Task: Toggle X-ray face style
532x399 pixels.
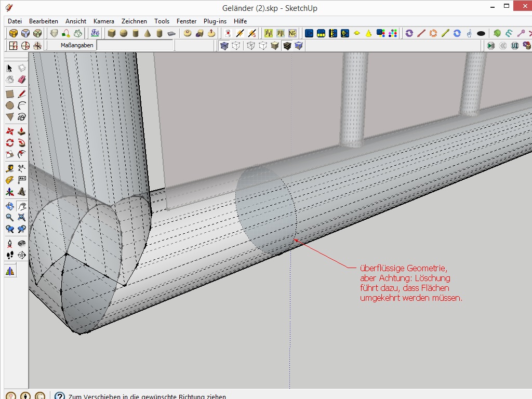Action: tap(224, 46)
